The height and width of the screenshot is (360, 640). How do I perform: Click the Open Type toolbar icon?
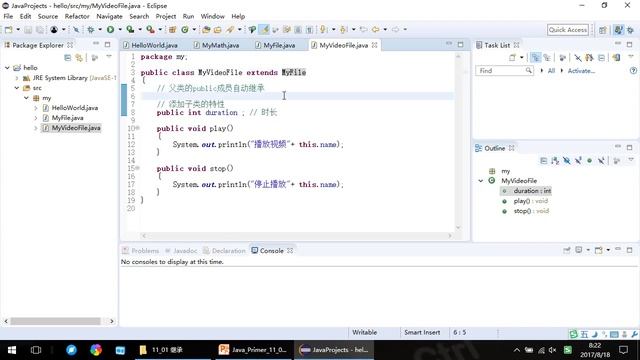click(x=206, y=29)
